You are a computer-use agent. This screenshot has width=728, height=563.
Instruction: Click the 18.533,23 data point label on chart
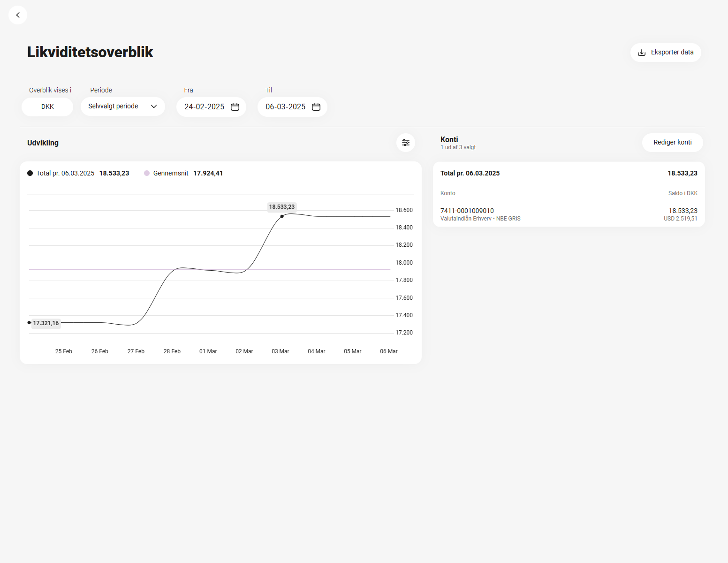click(x=282, y=207)
